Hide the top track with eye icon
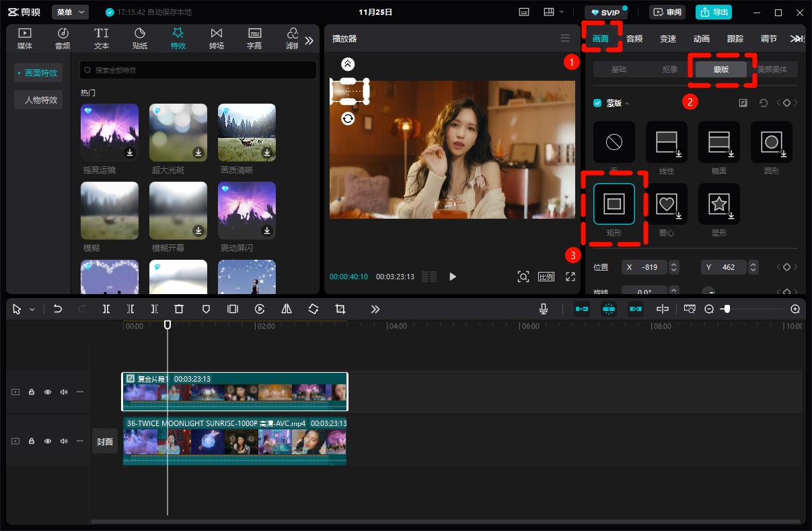The width and height of the screenshot is (812, 531). coord(48,392)
